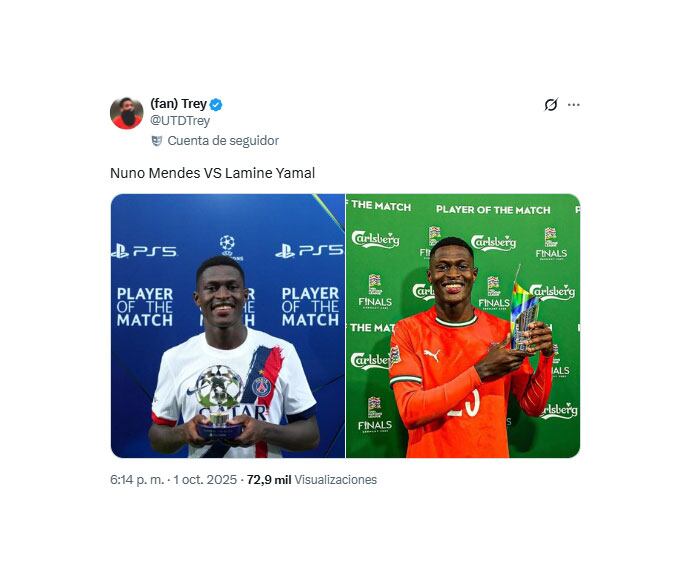Open the (fan) Trey profile avatar
This screenshot has width=686, height=574.
(126, 113)
